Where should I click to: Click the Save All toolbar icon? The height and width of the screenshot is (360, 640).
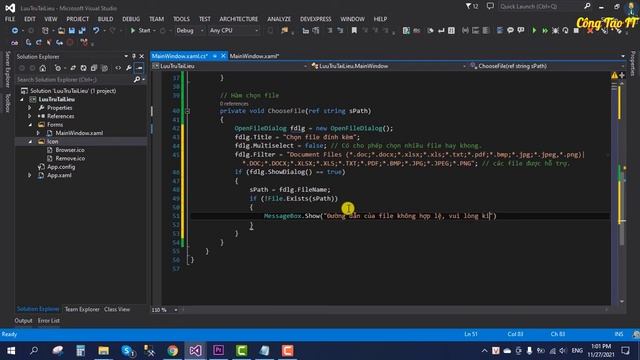[82, 31]
